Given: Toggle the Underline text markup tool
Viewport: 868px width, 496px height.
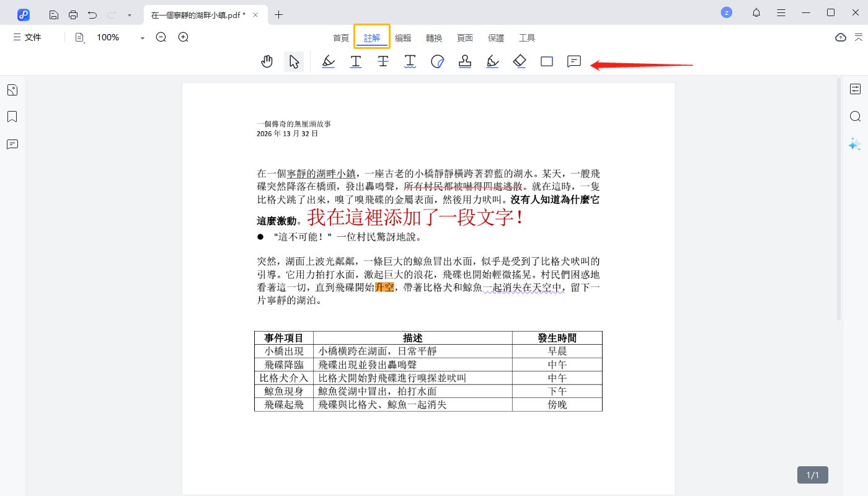Looking at the screenshot, I should pyautogui.click(x=355, y=61).
